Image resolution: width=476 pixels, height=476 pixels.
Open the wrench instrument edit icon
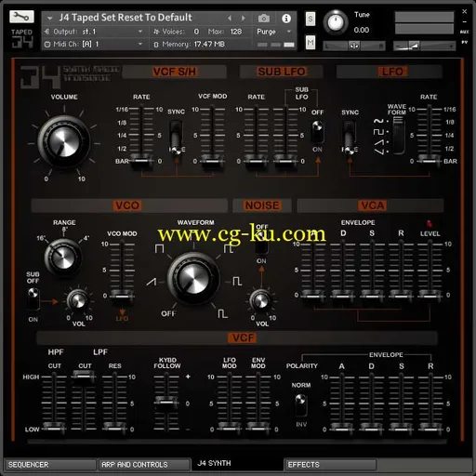click(x=21, y=17)
